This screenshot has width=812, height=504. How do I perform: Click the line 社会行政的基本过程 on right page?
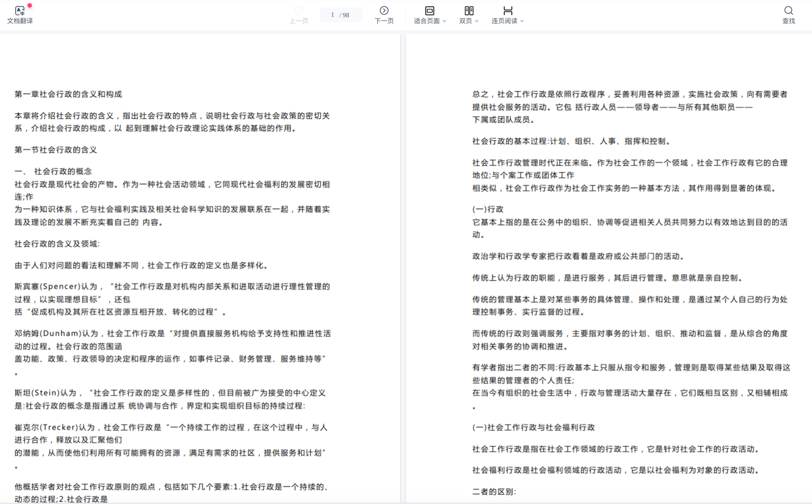(571, 141)
